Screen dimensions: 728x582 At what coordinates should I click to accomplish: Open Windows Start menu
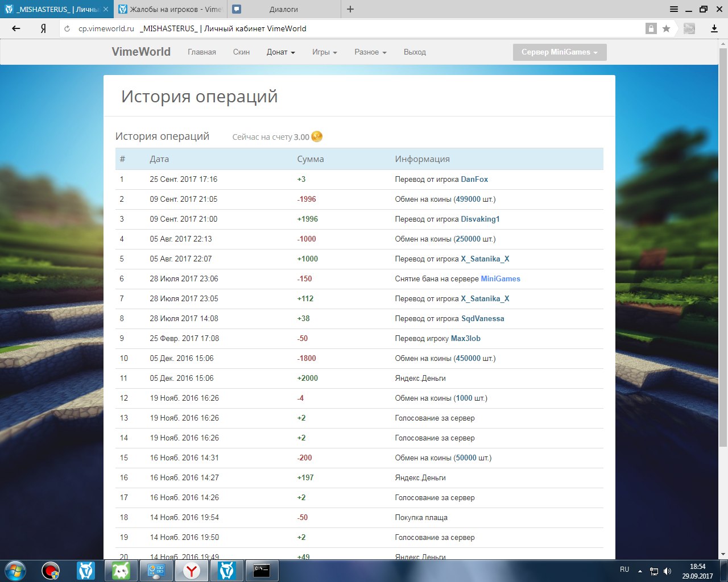coord(15,571)
